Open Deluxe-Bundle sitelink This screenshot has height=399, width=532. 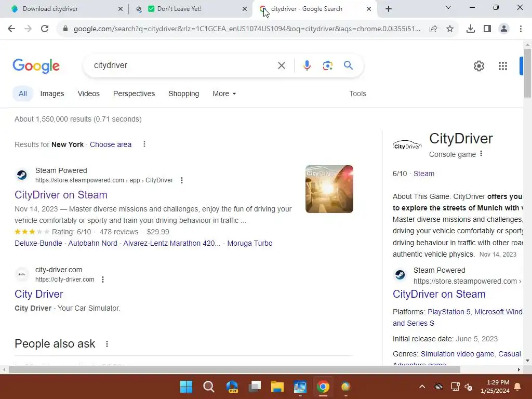pos(38,243)
